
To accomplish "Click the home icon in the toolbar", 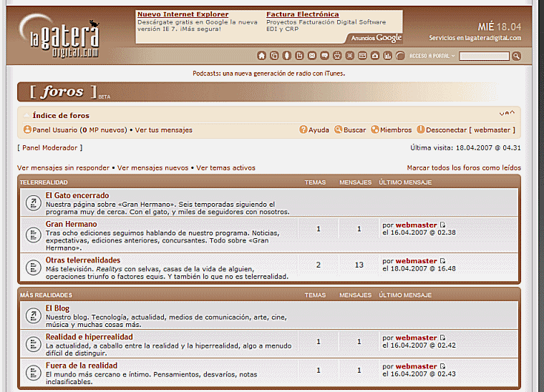I will (x=261, y=56).
